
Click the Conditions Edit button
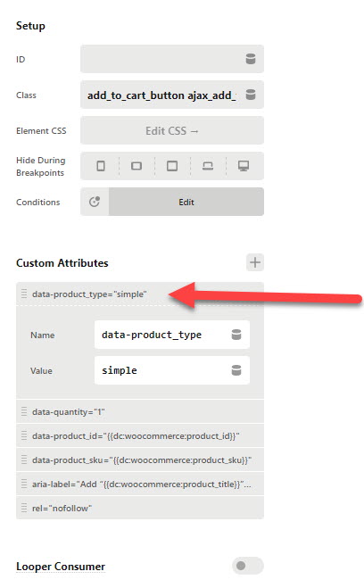(186, 202)
